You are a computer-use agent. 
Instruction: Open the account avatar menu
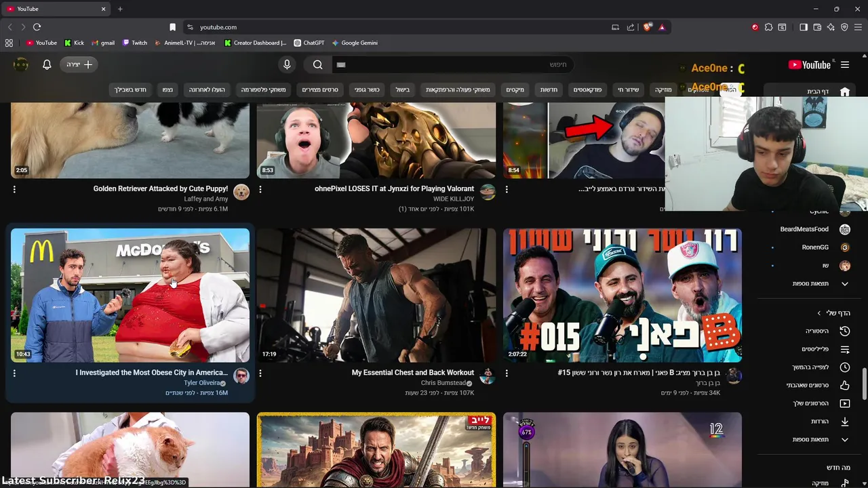pyautogui.click(x=21, y=64)
